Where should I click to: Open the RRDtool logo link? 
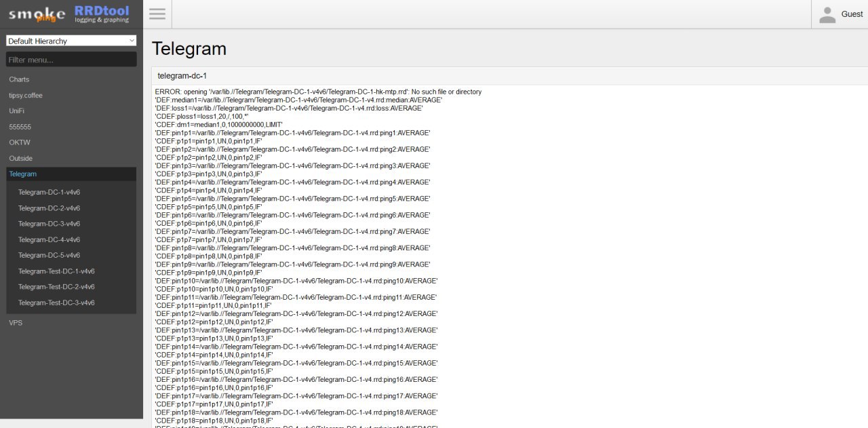101,14
